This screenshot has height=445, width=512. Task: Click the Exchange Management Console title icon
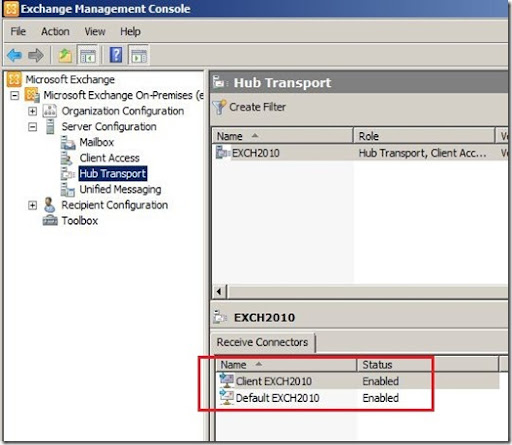pos(11,9)
